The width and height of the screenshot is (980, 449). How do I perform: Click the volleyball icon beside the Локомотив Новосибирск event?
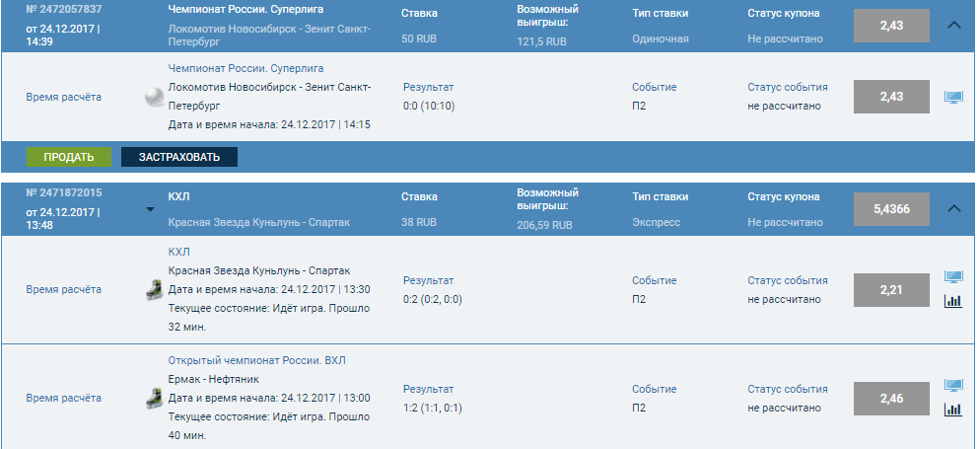[153, 97]
